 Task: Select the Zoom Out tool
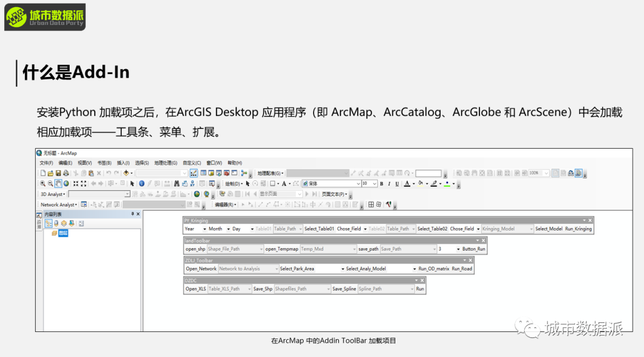(50, 183)
